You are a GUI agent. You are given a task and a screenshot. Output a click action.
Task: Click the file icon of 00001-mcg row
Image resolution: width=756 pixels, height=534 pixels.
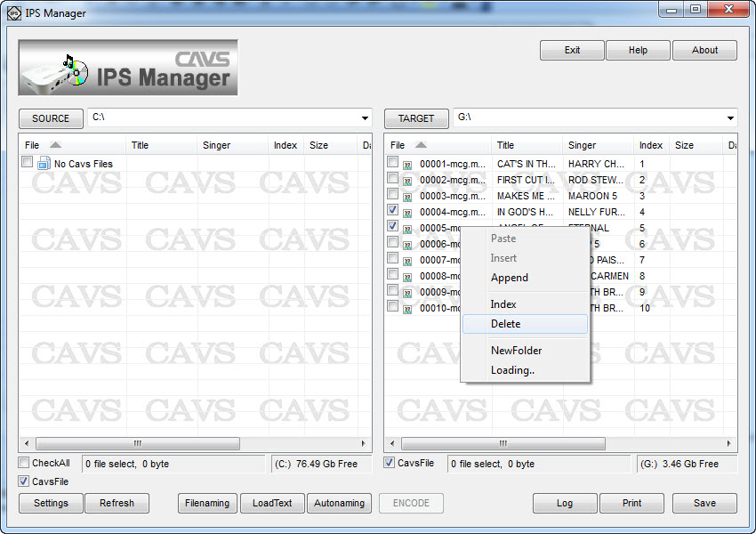[408, 165]
